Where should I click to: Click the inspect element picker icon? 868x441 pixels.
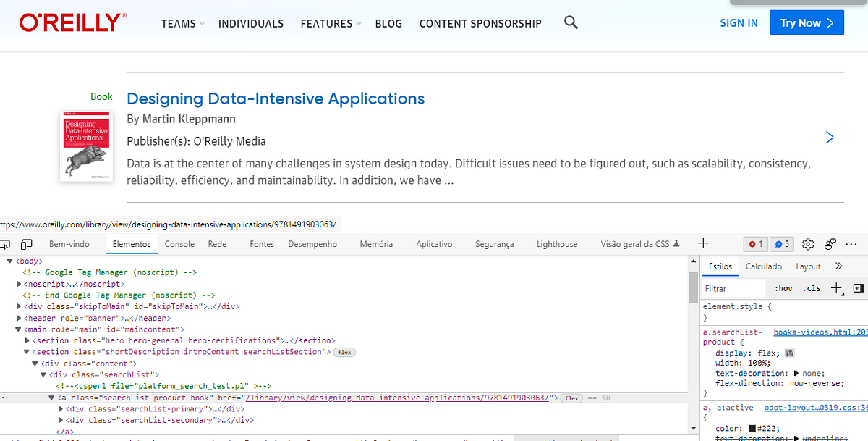(x=4, y=244)
